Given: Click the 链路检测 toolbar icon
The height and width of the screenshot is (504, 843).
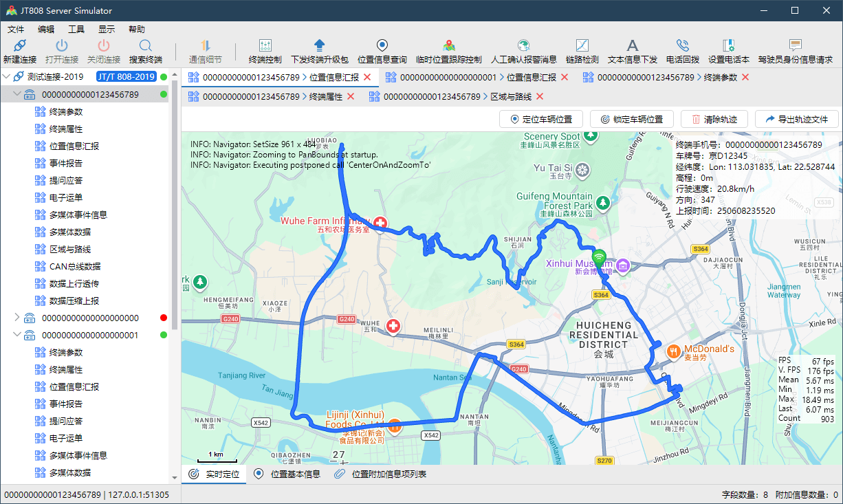Looking at the screenshot, I should 582,46.
